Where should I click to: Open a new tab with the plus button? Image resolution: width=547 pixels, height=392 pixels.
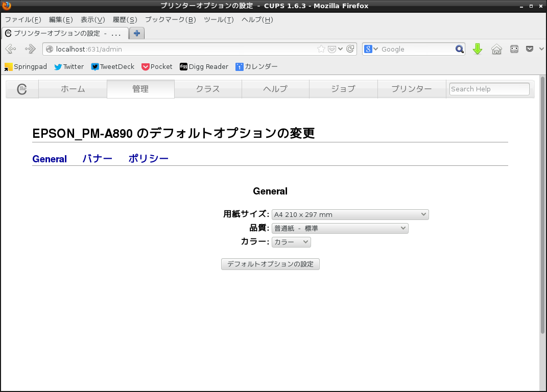[x=137, y=33]
